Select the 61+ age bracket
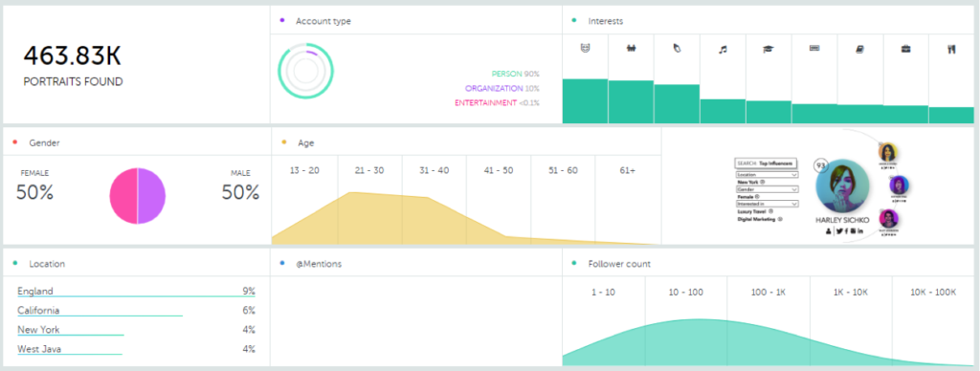This screenshot has height=371, width=980. (x=628, y=170)
